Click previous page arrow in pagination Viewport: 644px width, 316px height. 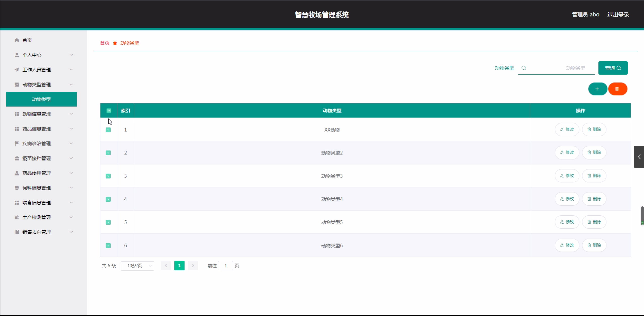[166, 266]
